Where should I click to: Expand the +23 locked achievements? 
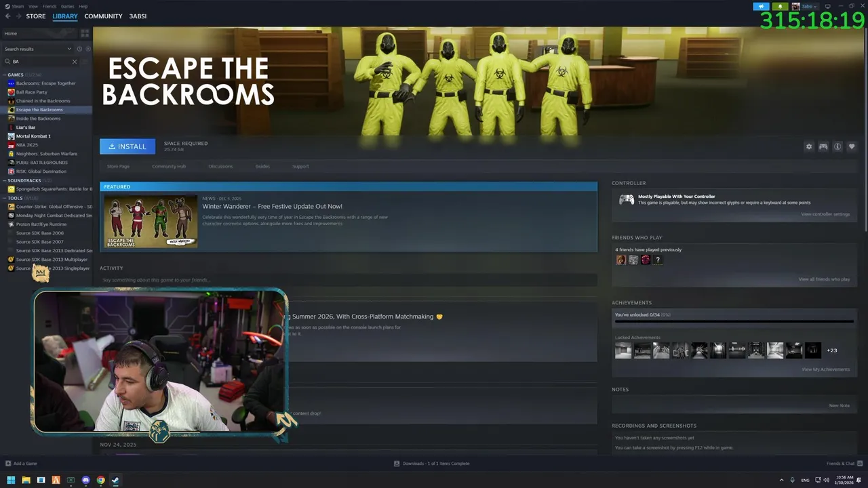coord(832,350)
